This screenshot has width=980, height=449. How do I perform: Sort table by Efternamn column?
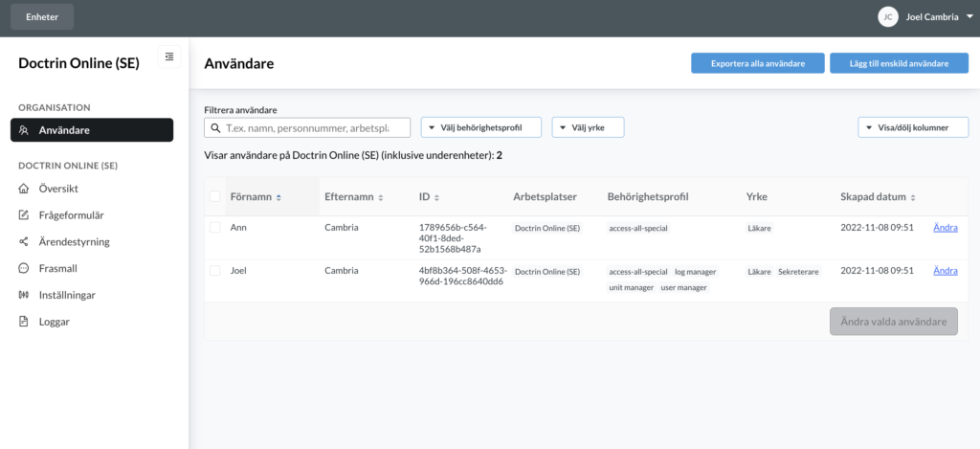point(354,197)
